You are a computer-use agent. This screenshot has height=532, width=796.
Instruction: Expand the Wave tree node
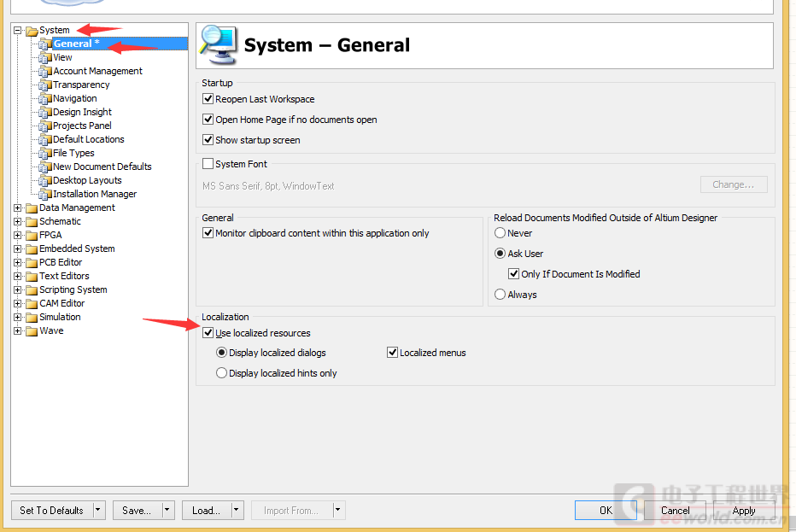18,331
